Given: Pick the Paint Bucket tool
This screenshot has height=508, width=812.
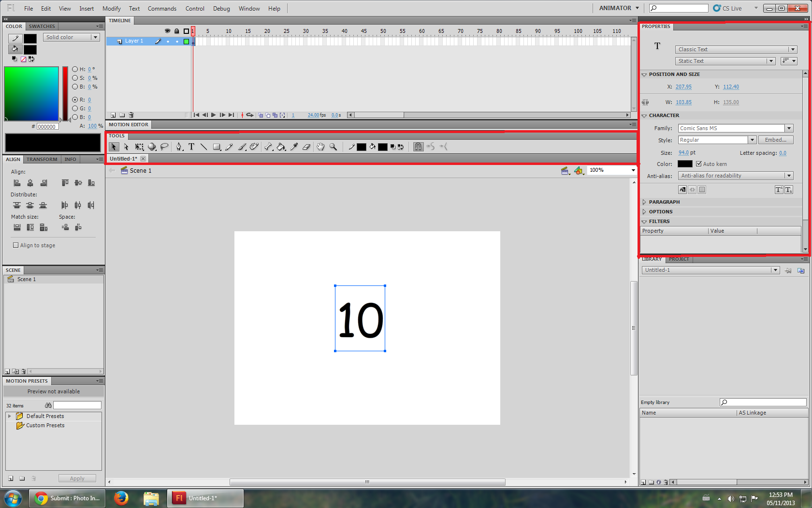Looking at the screenshot, I should 281,147.
